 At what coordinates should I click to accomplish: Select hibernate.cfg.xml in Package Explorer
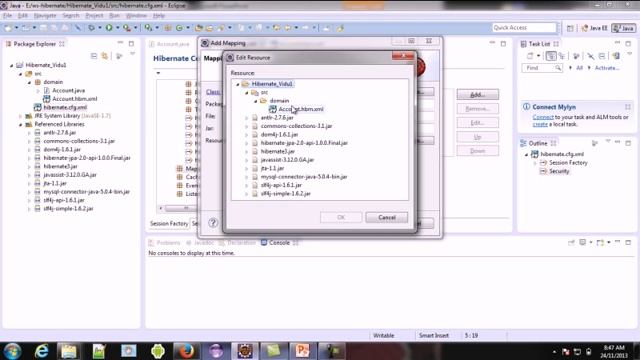point(65,107)
